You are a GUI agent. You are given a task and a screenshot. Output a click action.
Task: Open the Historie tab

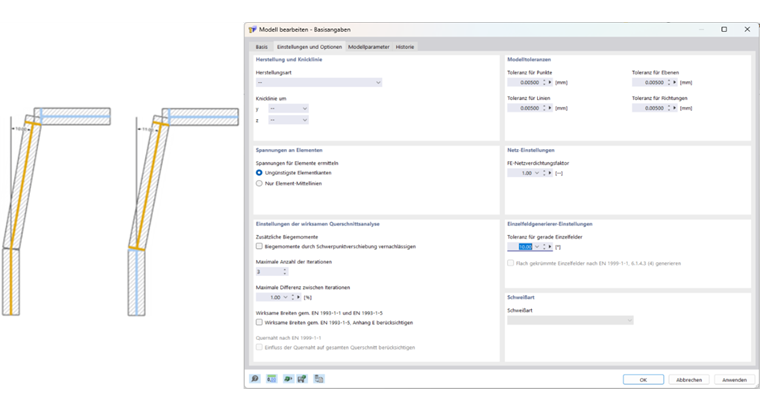click(x=405, y=47)
